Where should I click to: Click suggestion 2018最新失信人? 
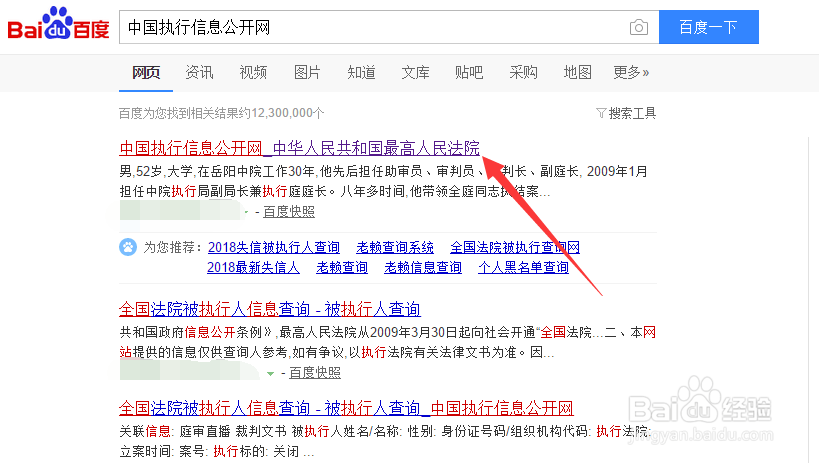(253, 268)
